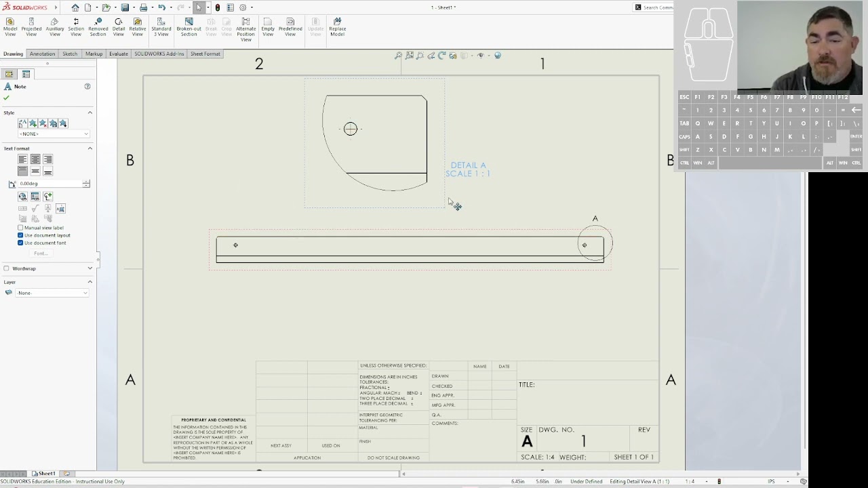Enable the Wordwrap checkbox

7,268
